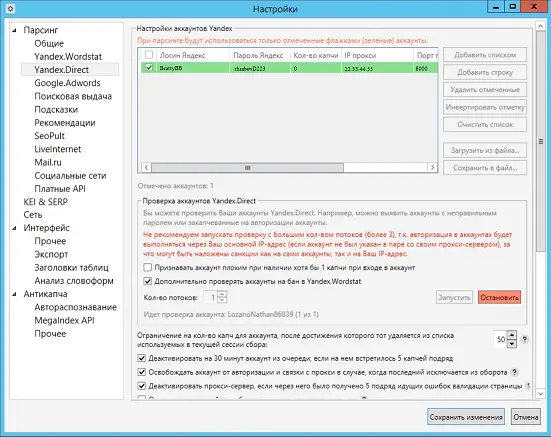The height and width of the screenshot is (437, 551).
Task: Toggle Деактивировать прокси-сервер checkbox
Action: 141,386
